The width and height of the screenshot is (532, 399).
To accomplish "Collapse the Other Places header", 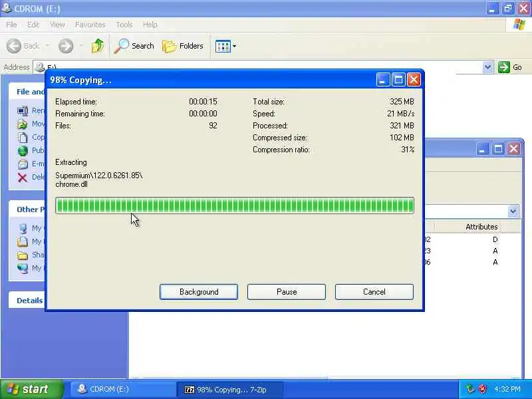I will (27, 209).
